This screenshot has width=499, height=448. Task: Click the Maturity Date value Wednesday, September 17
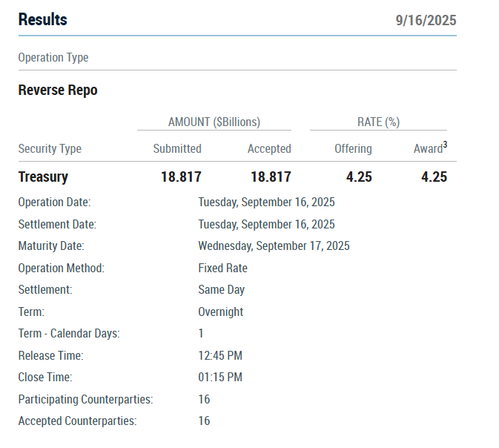point(274,246)
